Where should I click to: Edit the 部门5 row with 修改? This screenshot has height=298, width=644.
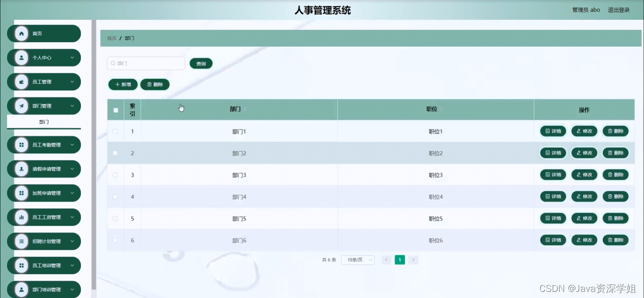[x=585, y=218]
